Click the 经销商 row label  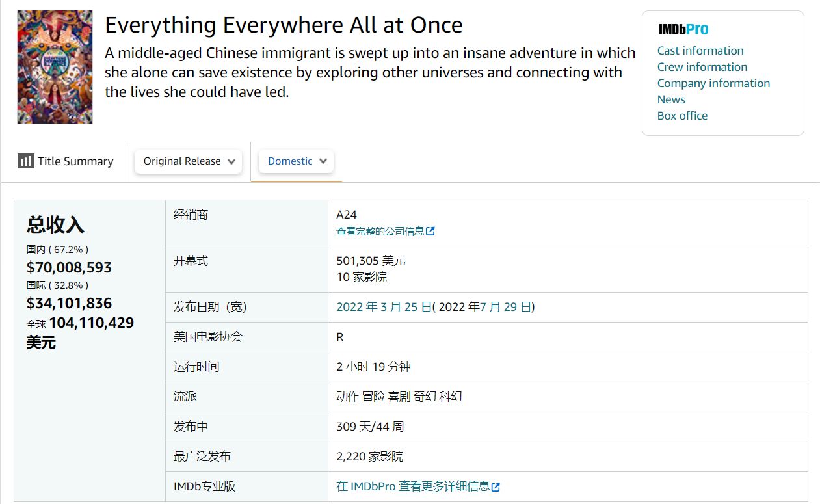point(191,215)
